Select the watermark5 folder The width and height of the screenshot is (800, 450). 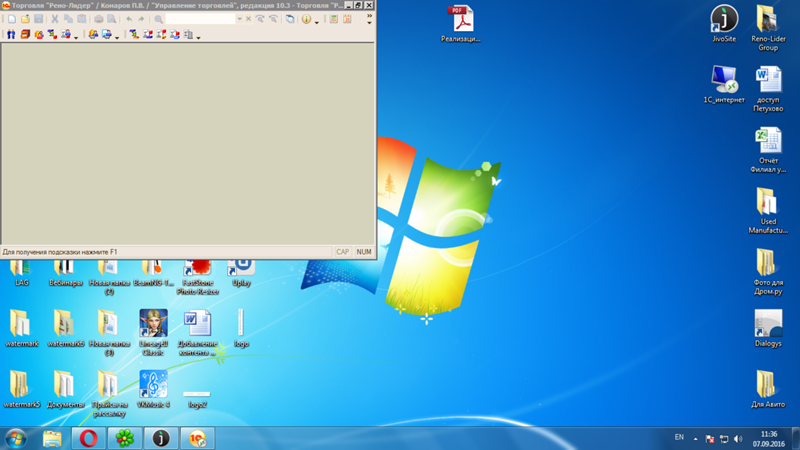(21, 389)
